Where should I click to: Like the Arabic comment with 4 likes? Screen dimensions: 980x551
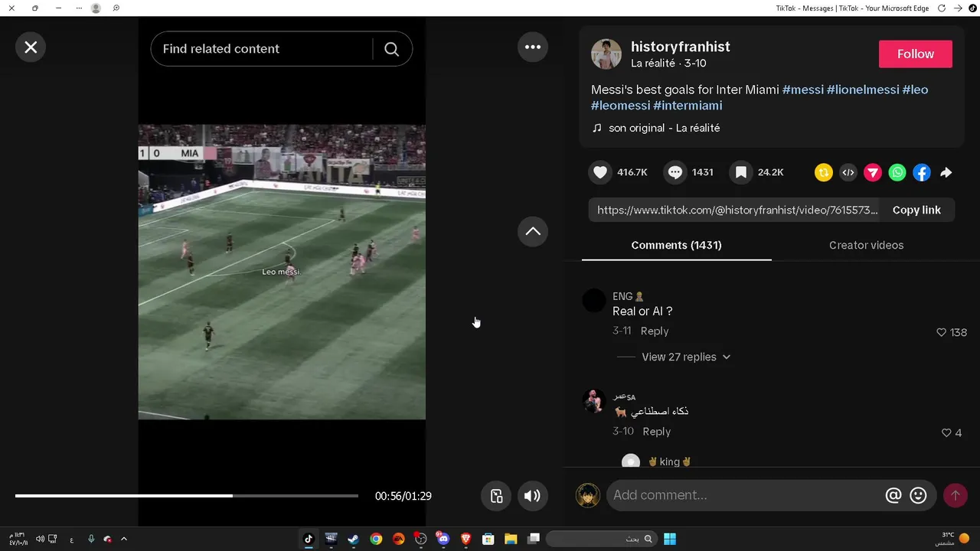coord(946,432)
